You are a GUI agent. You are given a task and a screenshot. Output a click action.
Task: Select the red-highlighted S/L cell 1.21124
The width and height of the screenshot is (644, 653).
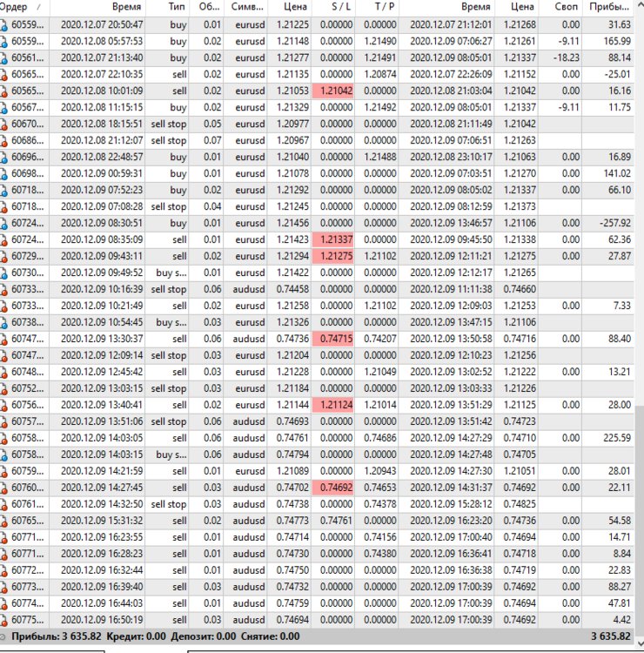(x=333, y=405)
